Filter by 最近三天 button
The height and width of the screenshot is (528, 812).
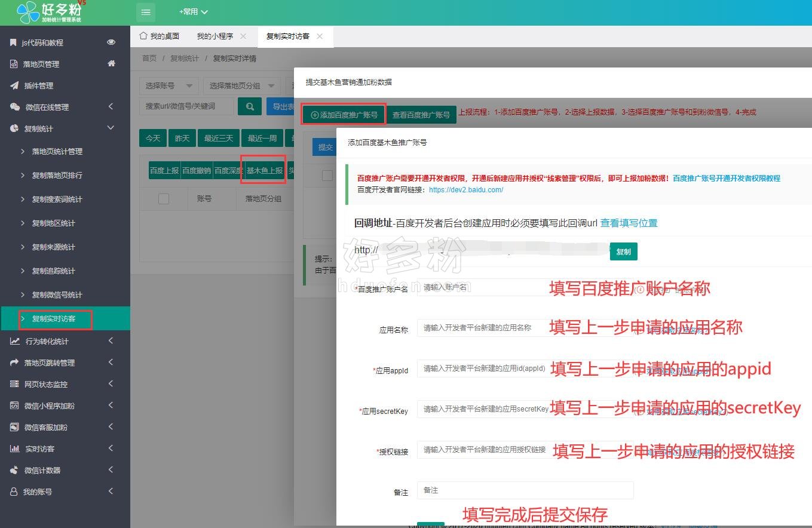(219, 138)
